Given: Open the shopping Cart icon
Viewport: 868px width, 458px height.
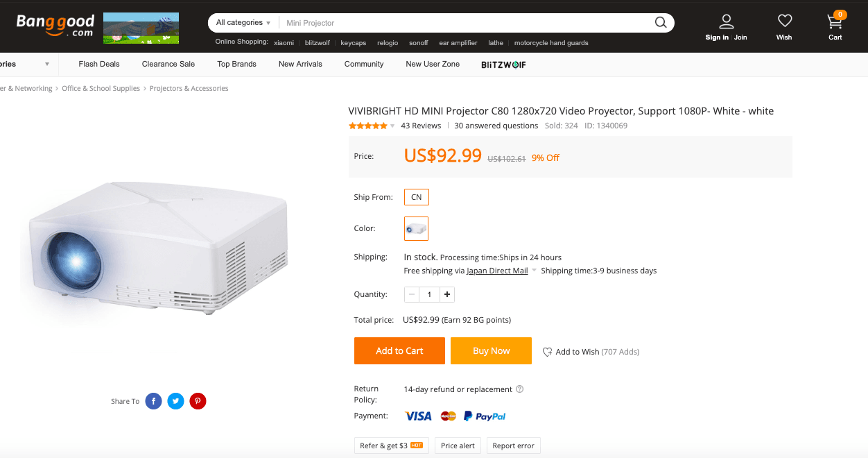Looking at the screenshot, I should tap(835, 22).
